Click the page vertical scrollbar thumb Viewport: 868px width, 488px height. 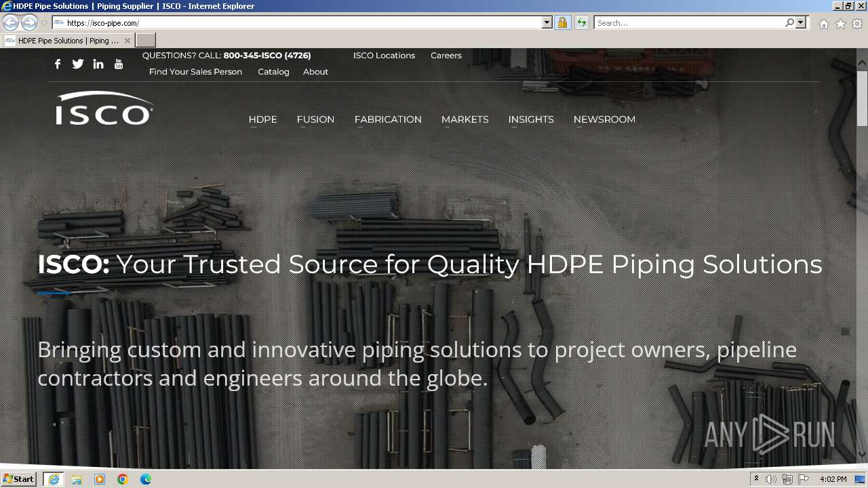point(862,98)
